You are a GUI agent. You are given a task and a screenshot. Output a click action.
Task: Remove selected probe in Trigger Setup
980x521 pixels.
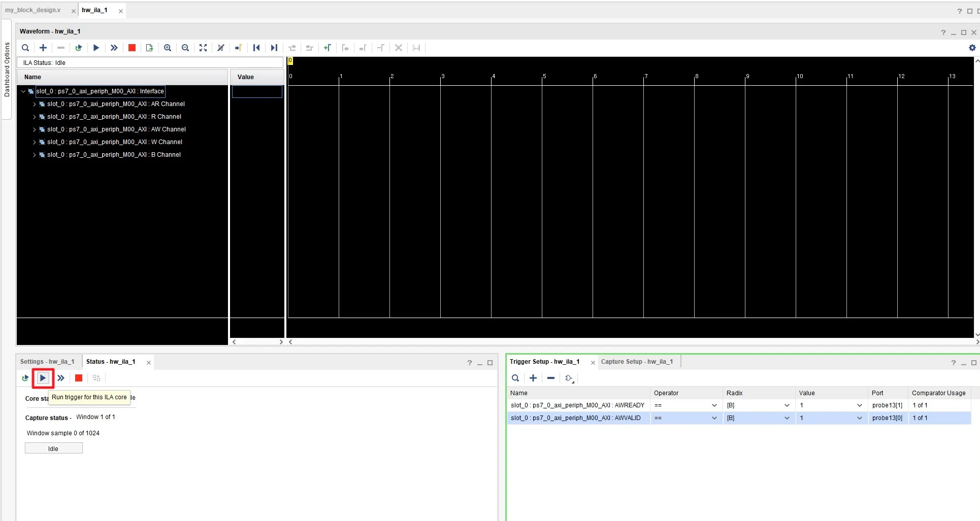pyautogui.click(x=551, y=378)
